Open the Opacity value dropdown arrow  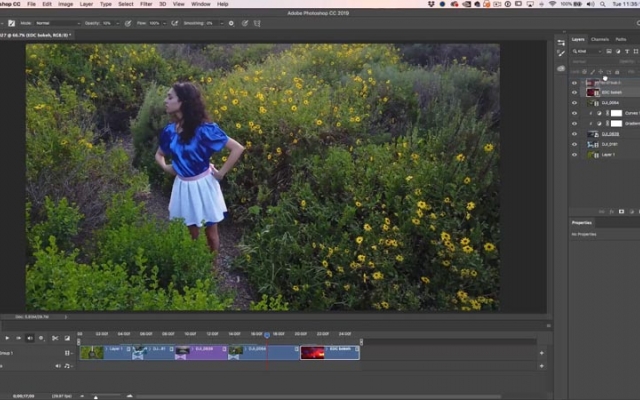[118, 23]
